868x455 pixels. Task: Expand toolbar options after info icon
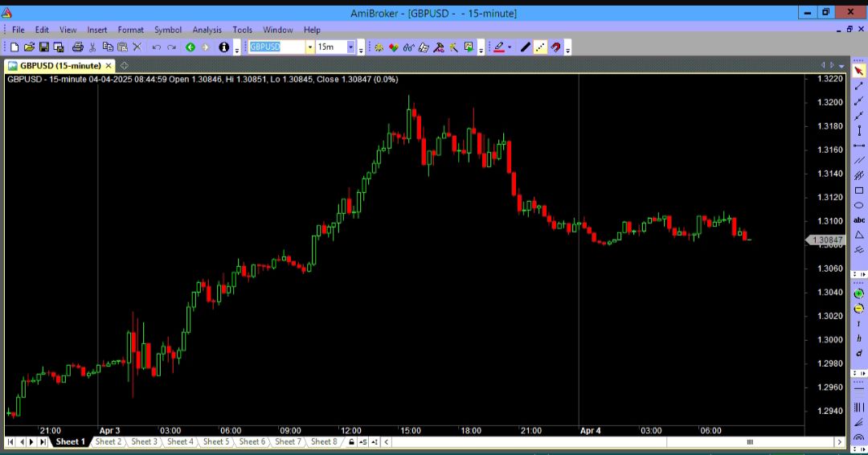pos(237,49)
